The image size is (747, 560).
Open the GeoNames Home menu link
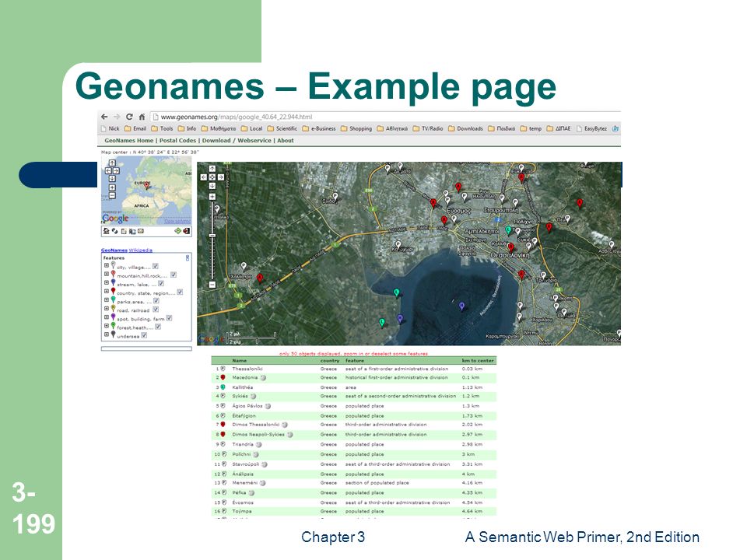click(128, 141)
